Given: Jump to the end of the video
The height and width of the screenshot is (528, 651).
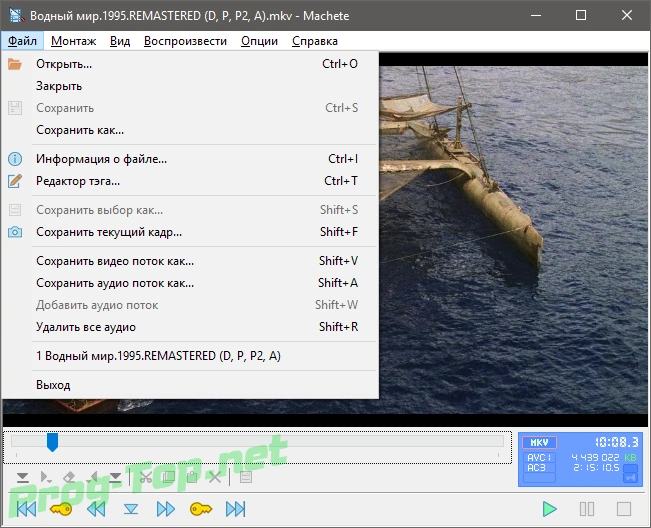Looking at the screenshot, I should click(235, 509).
